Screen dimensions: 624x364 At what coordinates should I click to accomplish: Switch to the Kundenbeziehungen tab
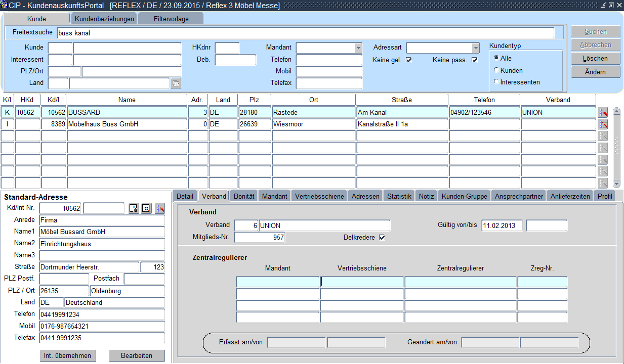coord(104,19)
